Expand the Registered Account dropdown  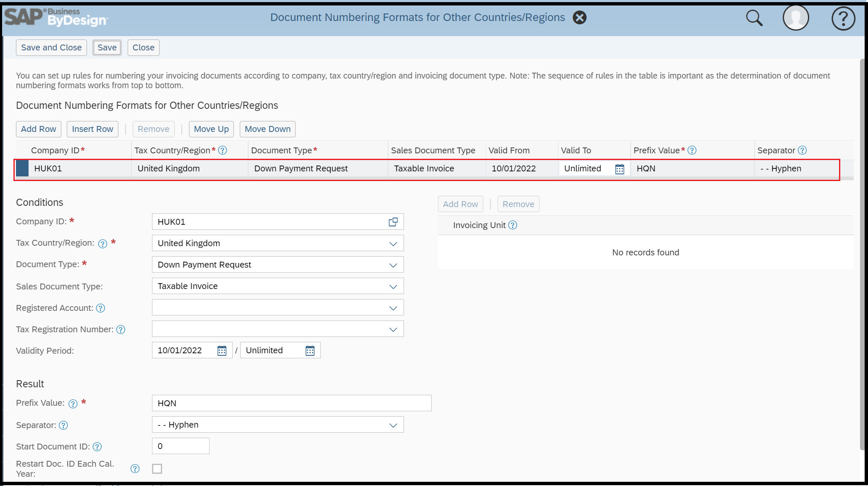click(393, 308)
